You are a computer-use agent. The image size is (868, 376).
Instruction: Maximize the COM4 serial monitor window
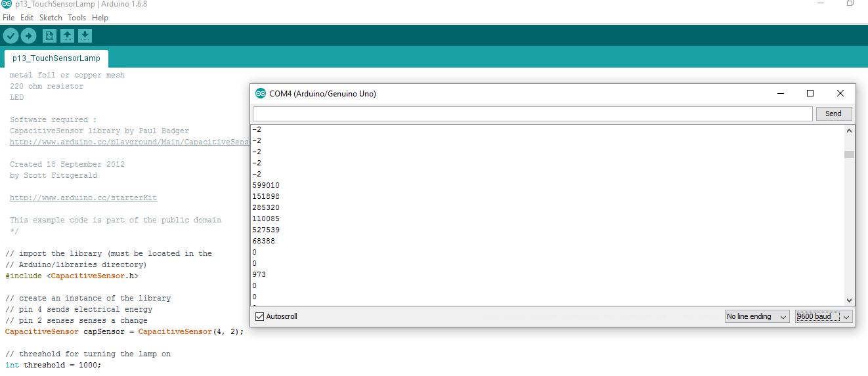810,93
